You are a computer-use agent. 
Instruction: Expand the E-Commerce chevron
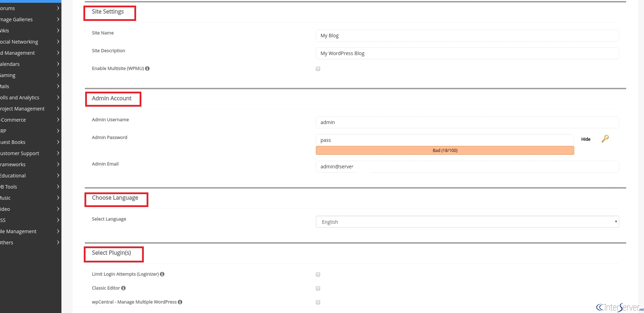58,120
